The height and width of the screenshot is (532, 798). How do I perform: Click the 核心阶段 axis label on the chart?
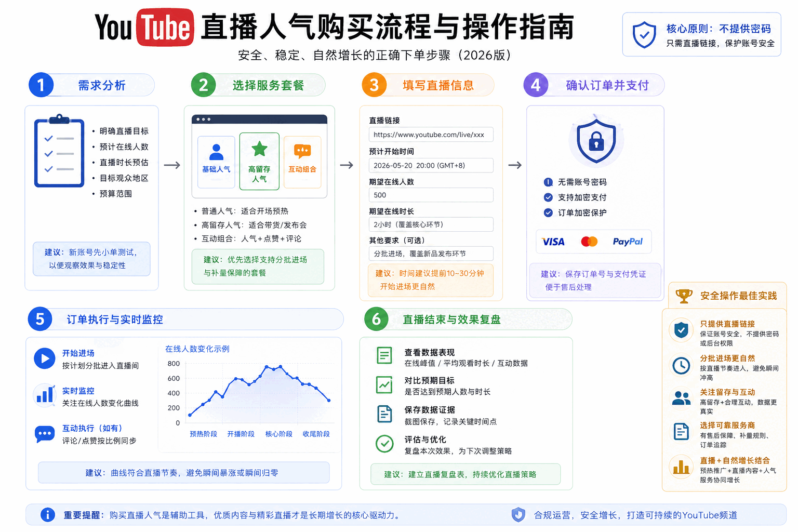[278, 434]
